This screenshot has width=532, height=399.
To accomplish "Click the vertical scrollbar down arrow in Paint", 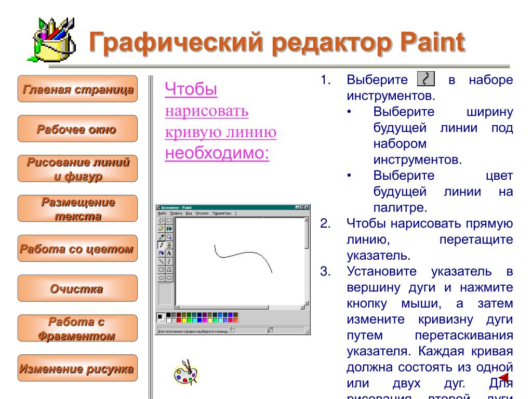I will pos(307,303).
